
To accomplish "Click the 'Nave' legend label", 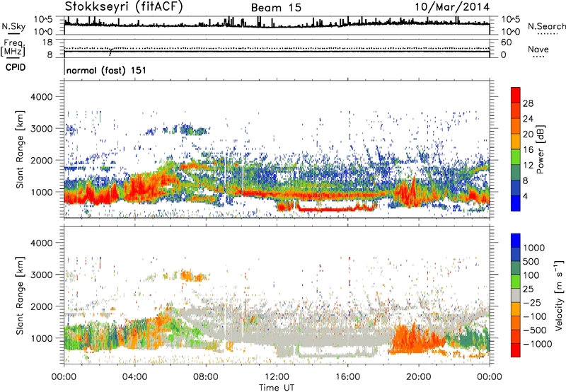I will tap(538, 49).
